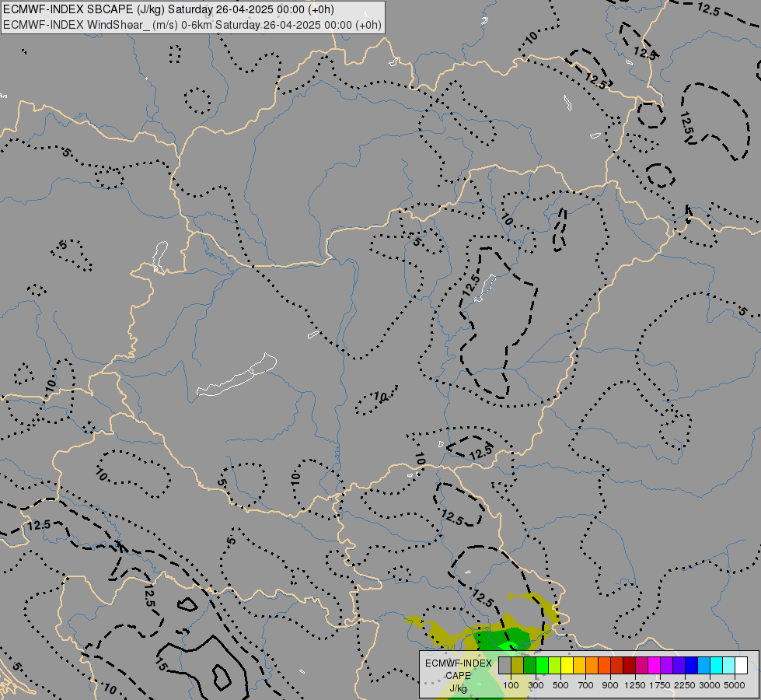
Task: Select the bright green legend swatch
Action: tap(542, 666)
